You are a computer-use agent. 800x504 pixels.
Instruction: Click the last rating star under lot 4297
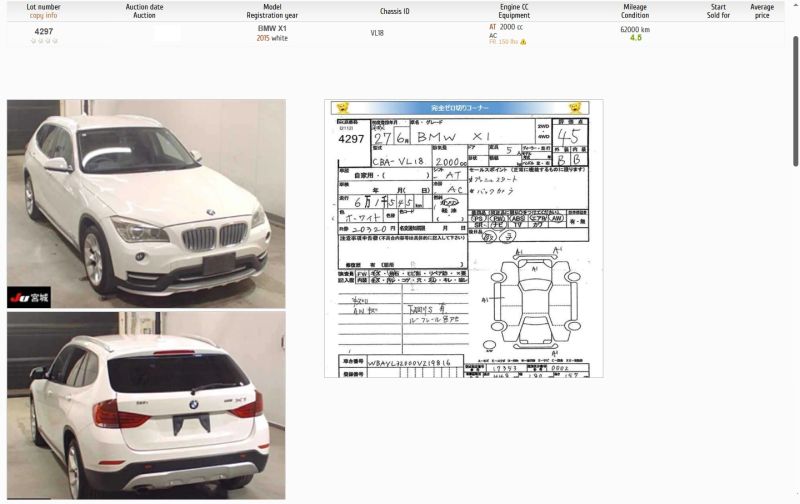click(55, 41)
